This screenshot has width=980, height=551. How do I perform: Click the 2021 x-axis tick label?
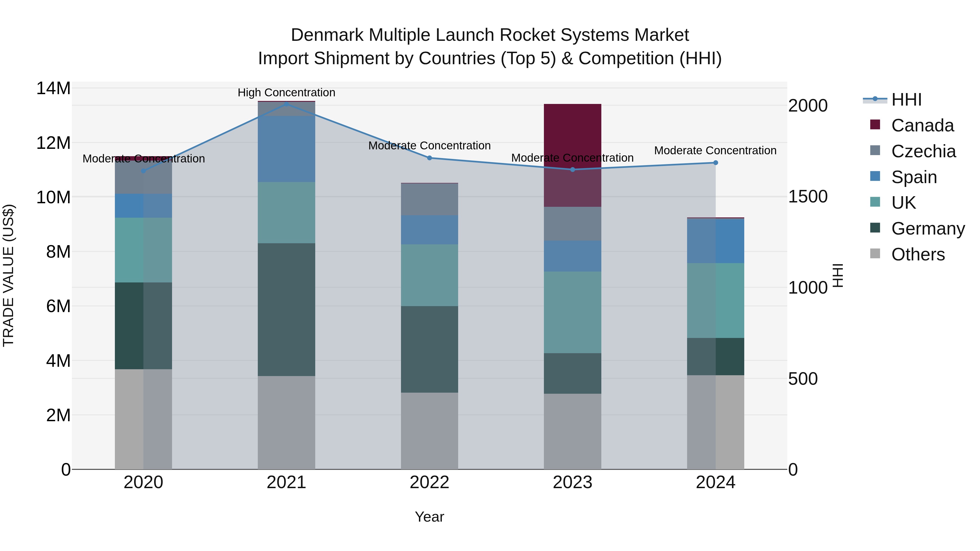286,482
